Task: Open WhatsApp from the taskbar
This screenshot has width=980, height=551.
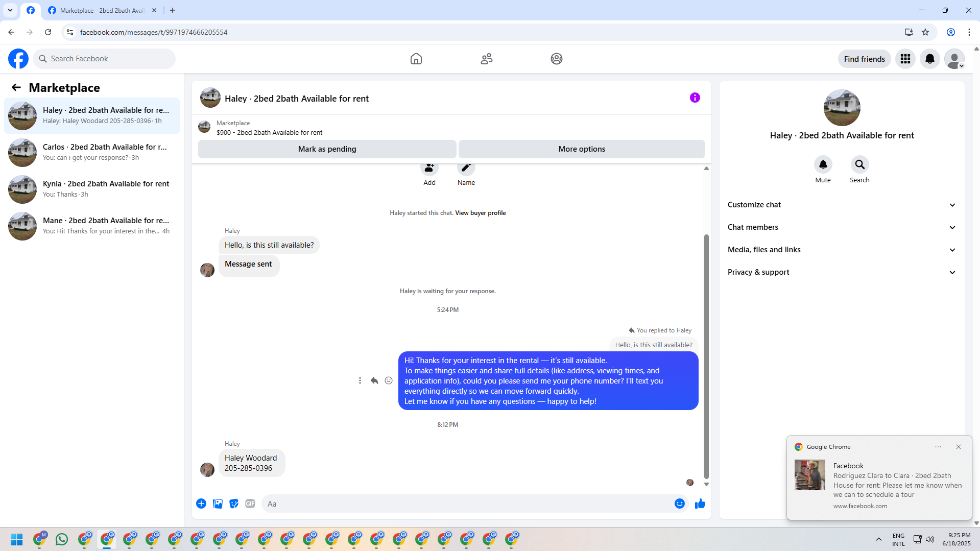Action: point(62,539)
